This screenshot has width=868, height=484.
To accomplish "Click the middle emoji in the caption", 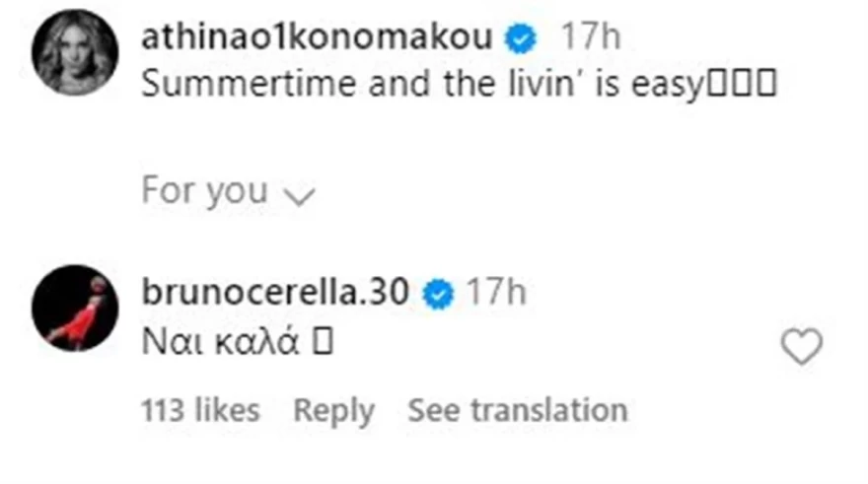I will pyautogui.click(x=740, y=85).
